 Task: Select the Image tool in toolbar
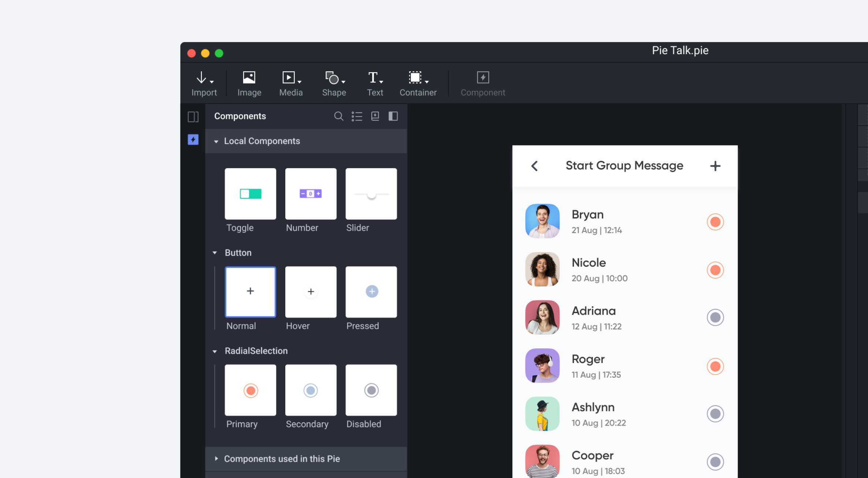(x=249, y=78)
